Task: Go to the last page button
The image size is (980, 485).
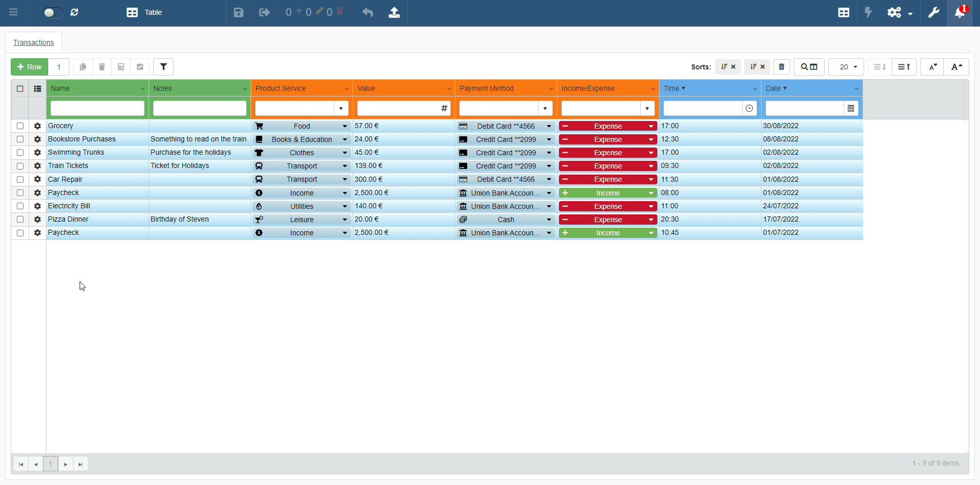Action: click(80, 464)
